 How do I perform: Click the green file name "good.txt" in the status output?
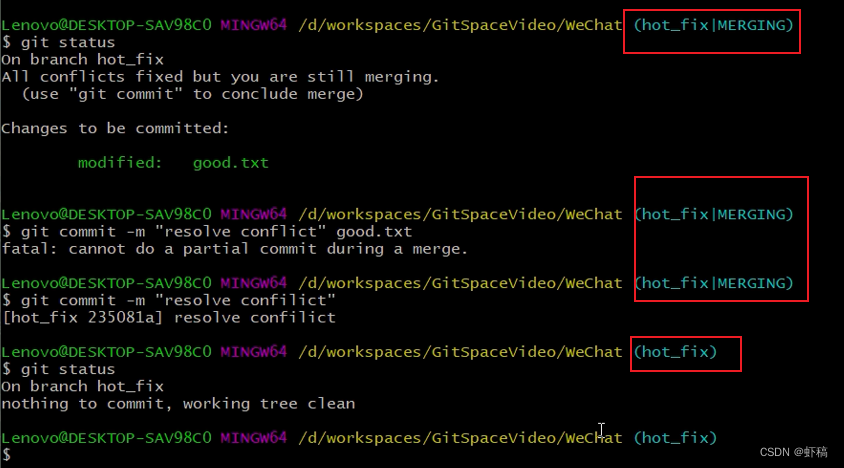(230, 163)
